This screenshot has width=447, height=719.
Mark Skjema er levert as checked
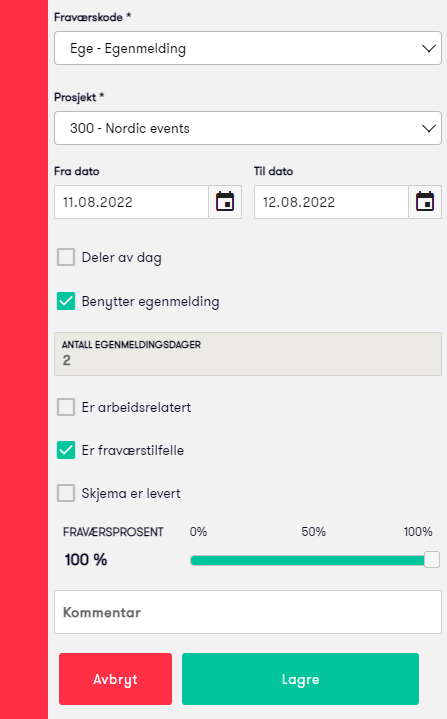tap(66, 493)
